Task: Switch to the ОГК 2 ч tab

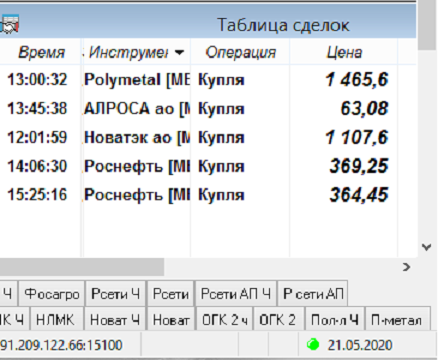Action: tap(225, 320)
